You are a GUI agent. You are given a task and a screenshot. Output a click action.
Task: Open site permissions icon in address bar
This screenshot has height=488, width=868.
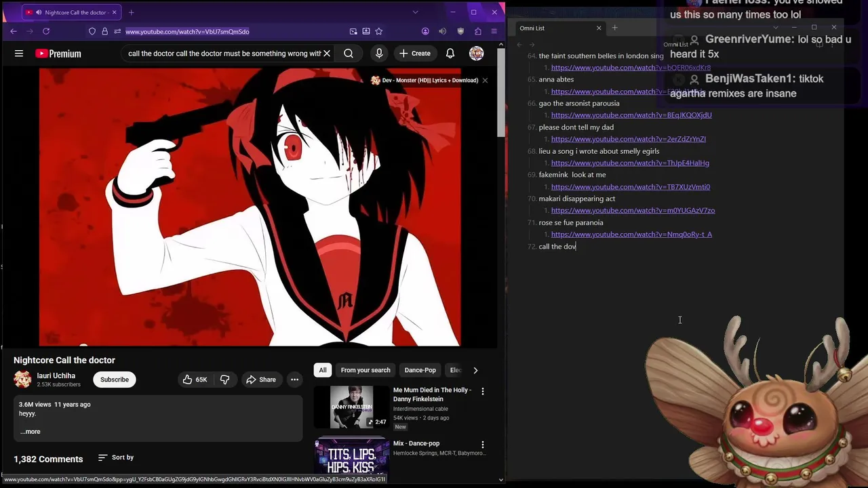pyautogui.click(x=117, y=31)
